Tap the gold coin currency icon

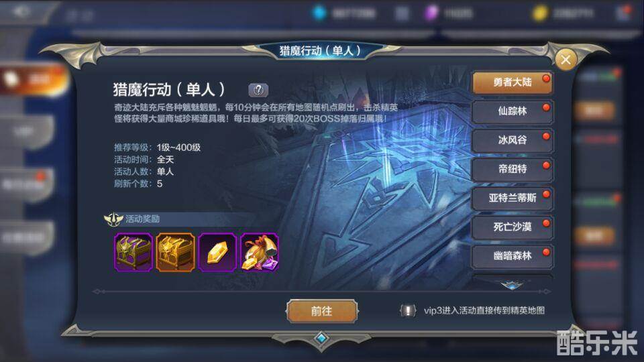click(x=540, y=13)
